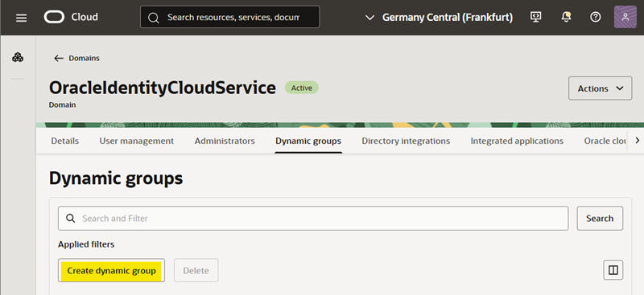The height and width of the screenshot is (295, 644).
Task: Follow the Domains breadcrumb link
Action: [x=84, y=58]
